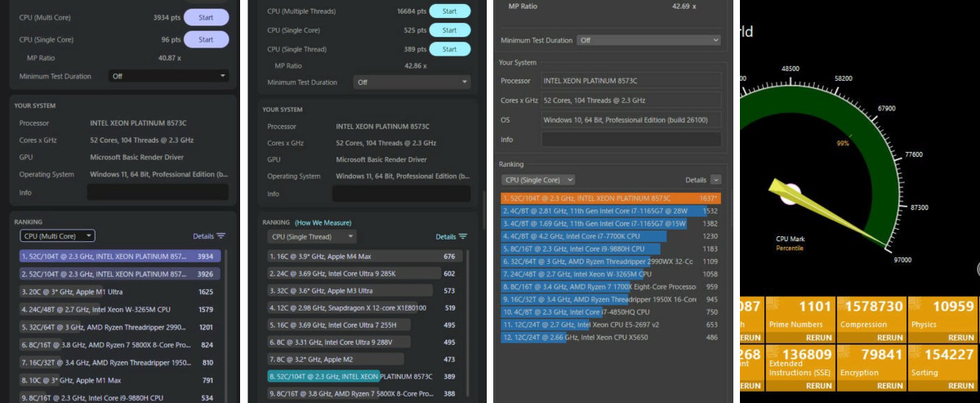The height and width of the screenshot is (403, 980).
Task: Select Ryzen 7 5800X row scoring 388
Action: pos(364,394)
